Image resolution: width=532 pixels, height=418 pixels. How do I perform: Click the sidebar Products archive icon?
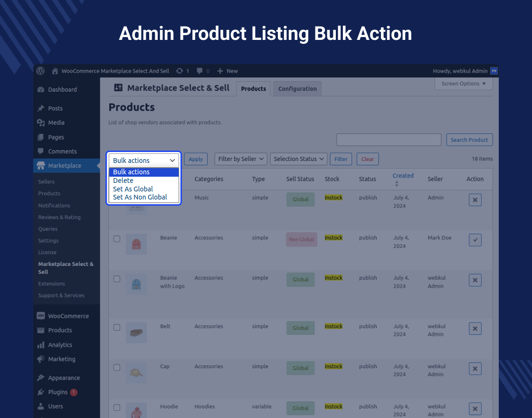(x=41, y=330)
